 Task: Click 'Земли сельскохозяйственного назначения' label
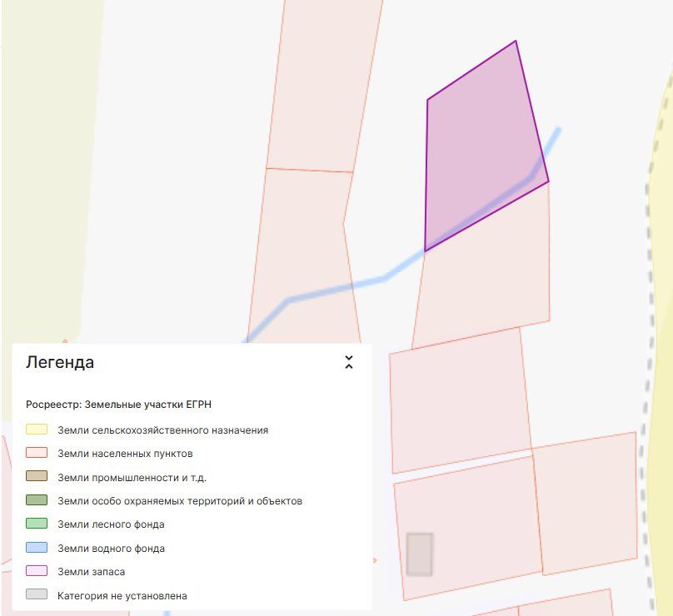pyautogui.click(x=163, y=430)
